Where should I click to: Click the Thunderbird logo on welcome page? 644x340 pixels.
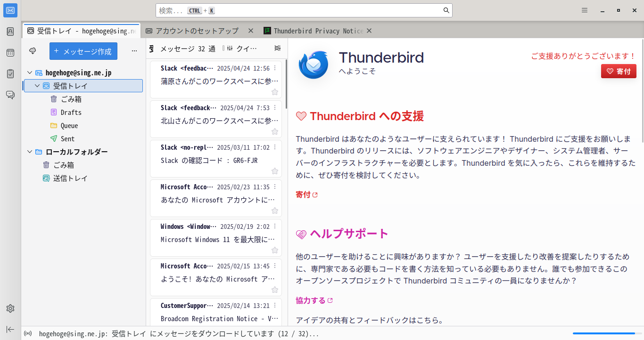[x=313, y=65]
